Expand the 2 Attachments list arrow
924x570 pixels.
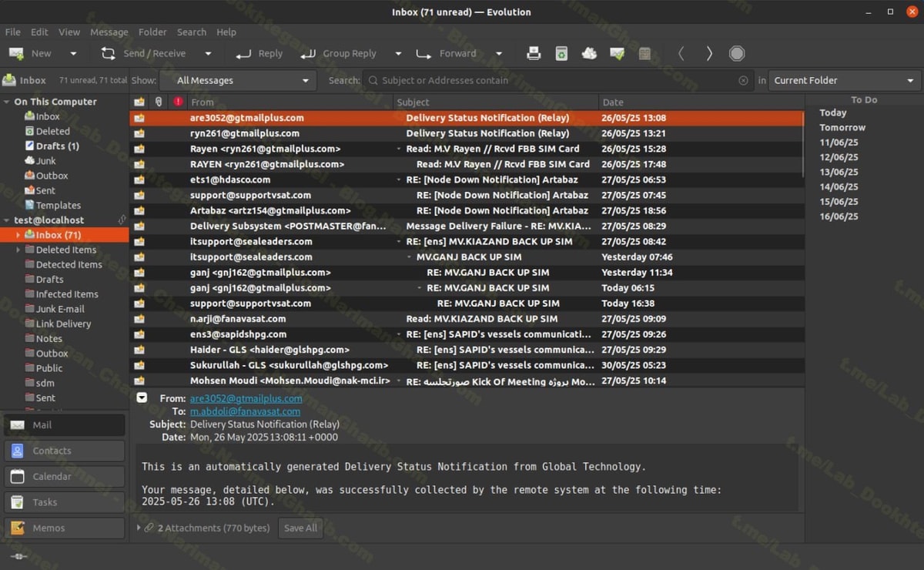[x=139, y=528]
